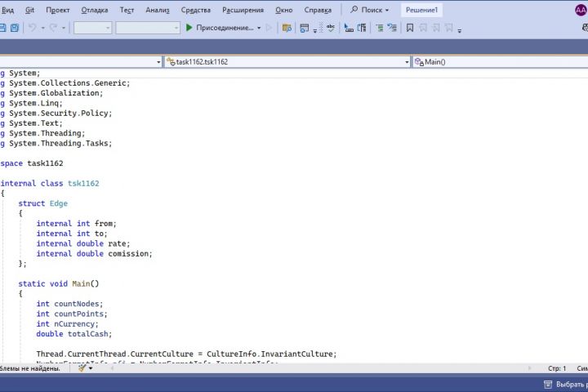The image size is (588, 392).
Task: Click the 'struct Edge' declaration line
Action: click(43, 203)
